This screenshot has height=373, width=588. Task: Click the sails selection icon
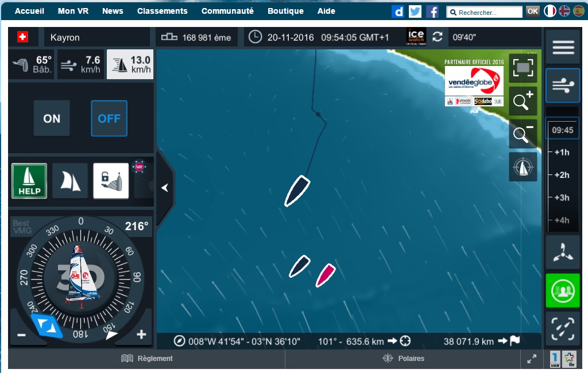(70, 181)
